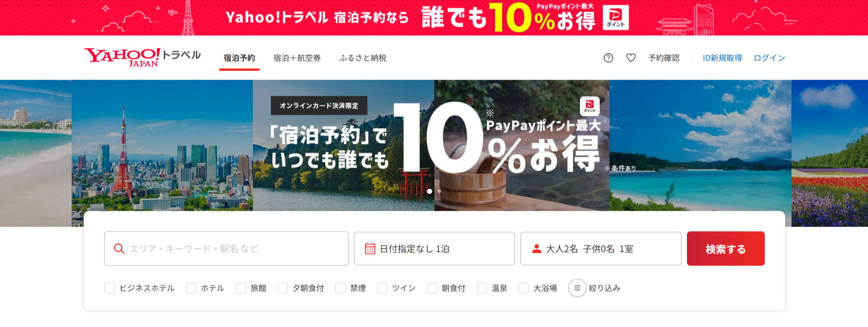Click the person icon for guests

(537, 249)
